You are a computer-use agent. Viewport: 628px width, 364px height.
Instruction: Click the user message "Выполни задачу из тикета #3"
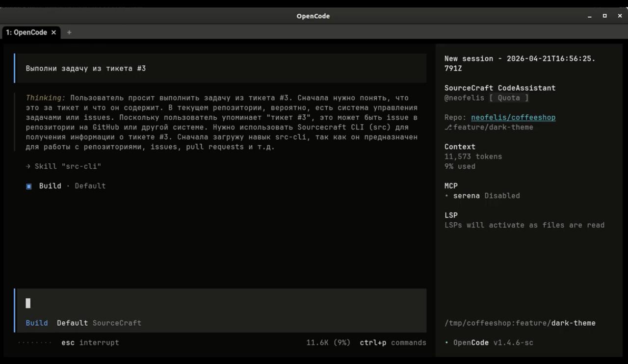(x=86, y=68)
